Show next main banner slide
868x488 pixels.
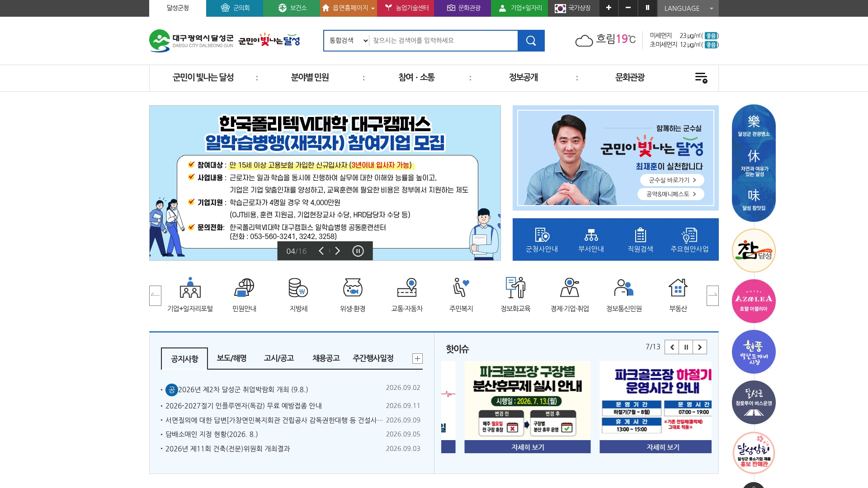[337, 251]
